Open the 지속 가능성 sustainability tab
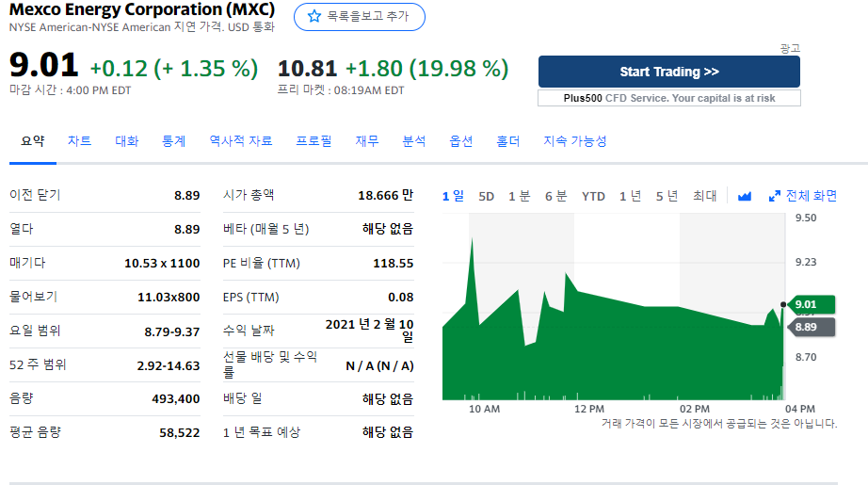 point(575,141)
